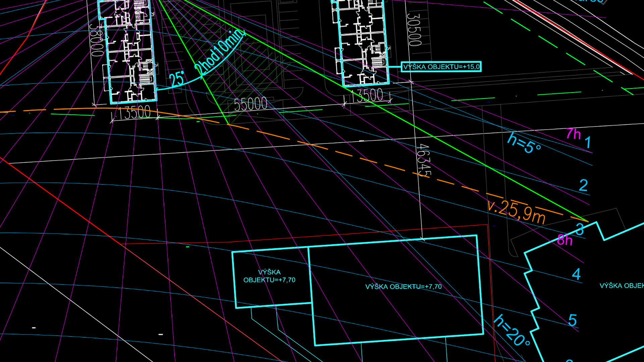Click the '13500' dimension under the right building
644x362 pixels.
click(367, 96)
